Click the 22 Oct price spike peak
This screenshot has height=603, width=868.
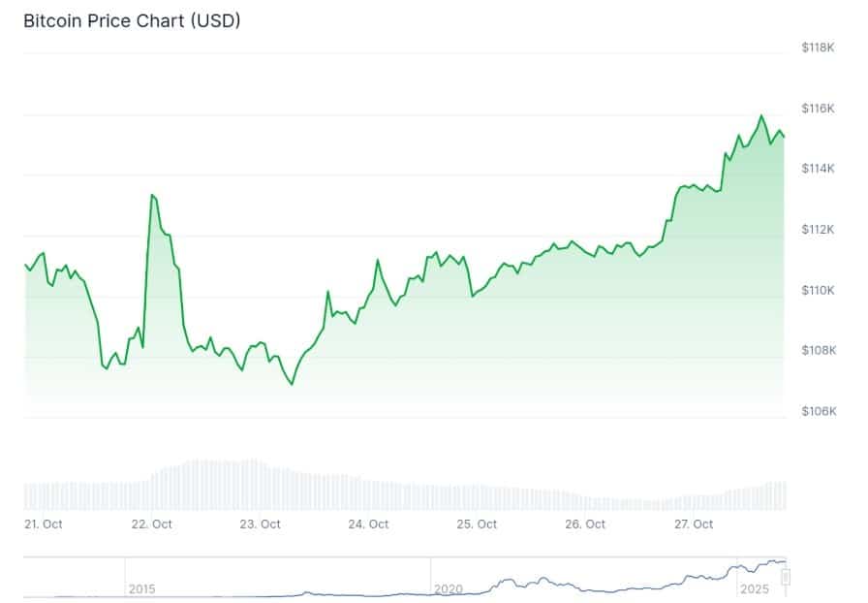[152, 195]
